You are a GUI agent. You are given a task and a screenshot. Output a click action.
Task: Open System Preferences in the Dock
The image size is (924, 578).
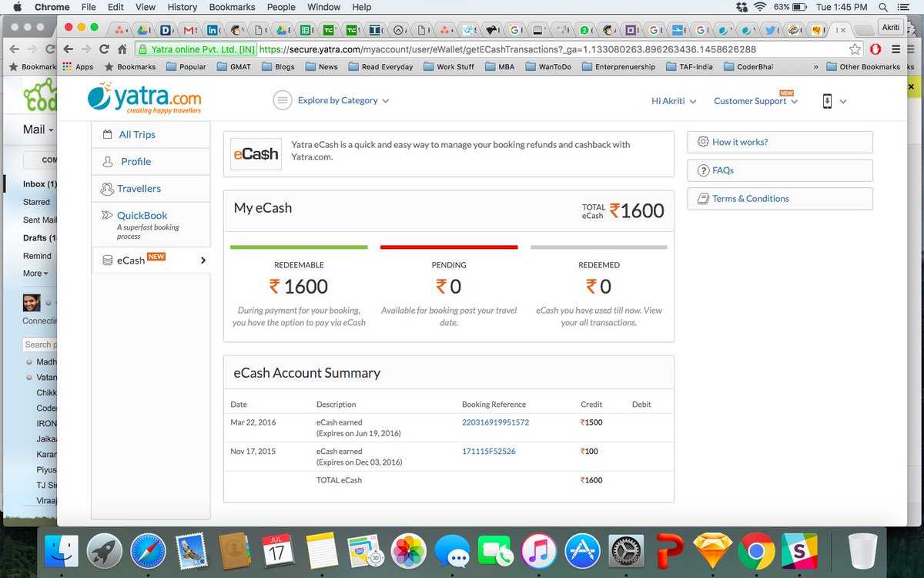pos(626,551)
